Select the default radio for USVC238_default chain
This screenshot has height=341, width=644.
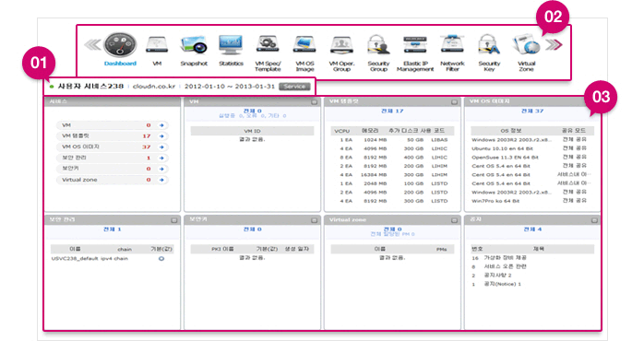pos(161,259)
